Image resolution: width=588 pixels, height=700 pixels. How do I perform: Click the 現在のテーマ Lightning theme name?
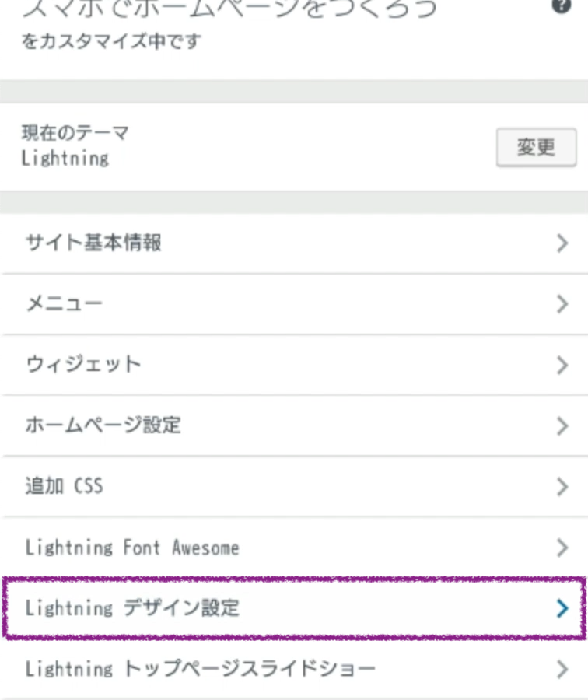tap(65, 159)
